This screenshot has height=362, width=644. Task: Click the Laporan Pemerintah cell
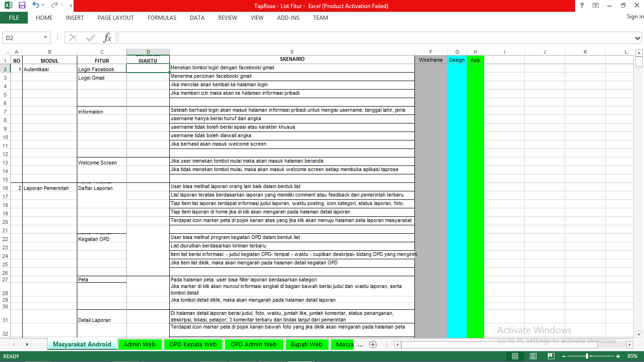(50, 188)
